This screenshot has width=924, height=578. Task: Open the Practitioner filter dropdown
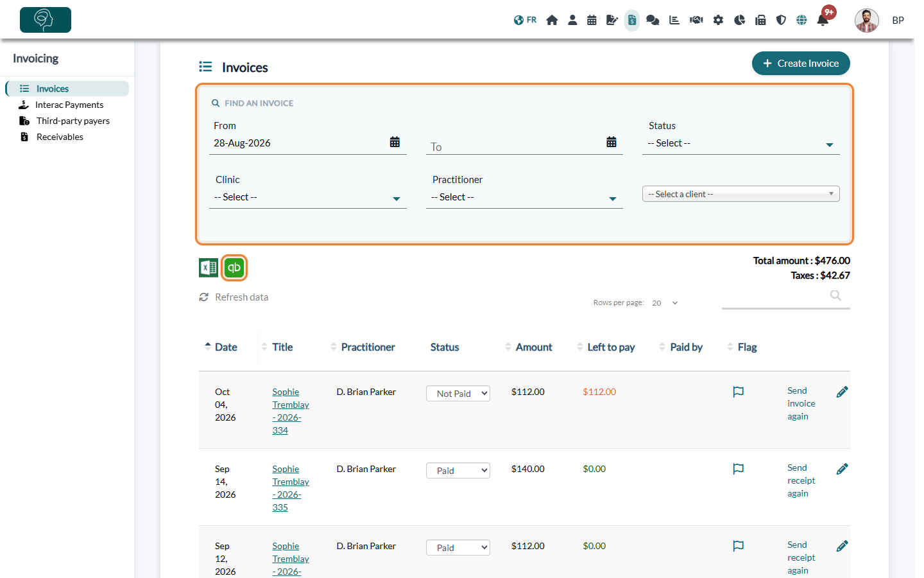tap(524, 197)
